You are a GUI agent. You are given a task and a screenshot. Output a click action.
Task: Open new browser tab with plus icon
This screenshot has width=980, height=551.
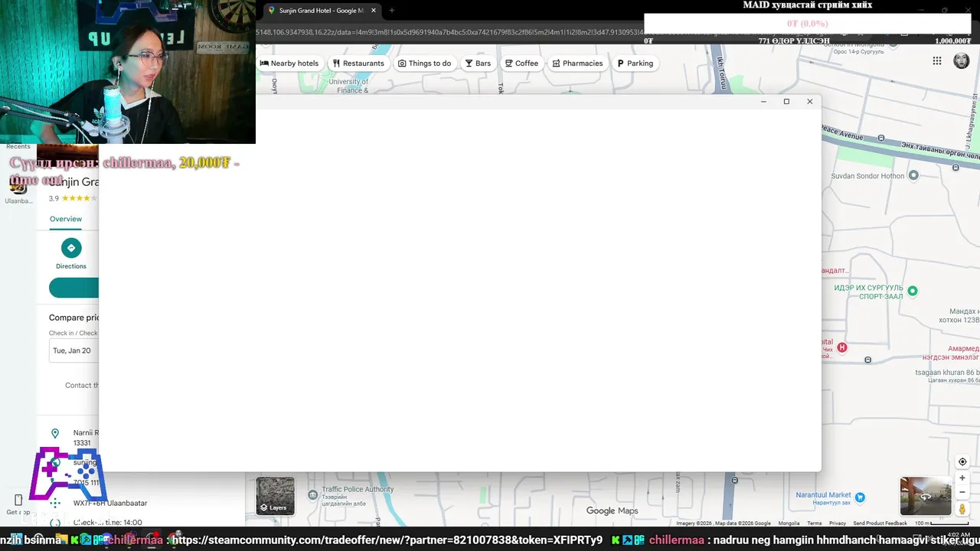391,11
